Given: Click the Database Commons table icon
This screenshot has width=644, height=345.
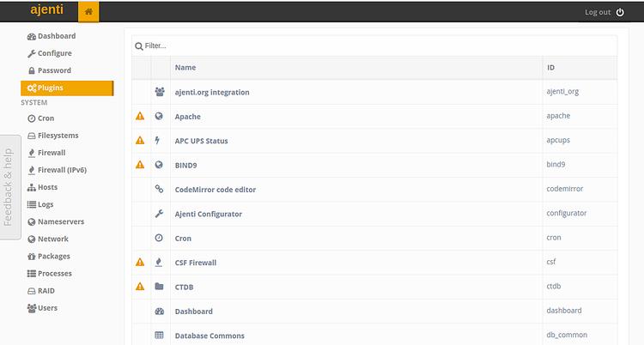Looking at the screenshot, I should click(x=159, y=336).
